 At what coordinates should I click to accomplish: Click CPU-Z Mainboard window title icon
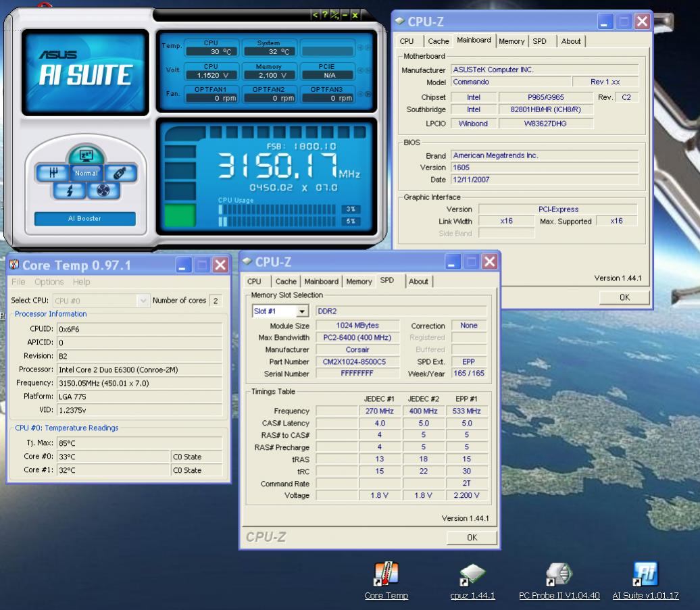coord(399,21)
